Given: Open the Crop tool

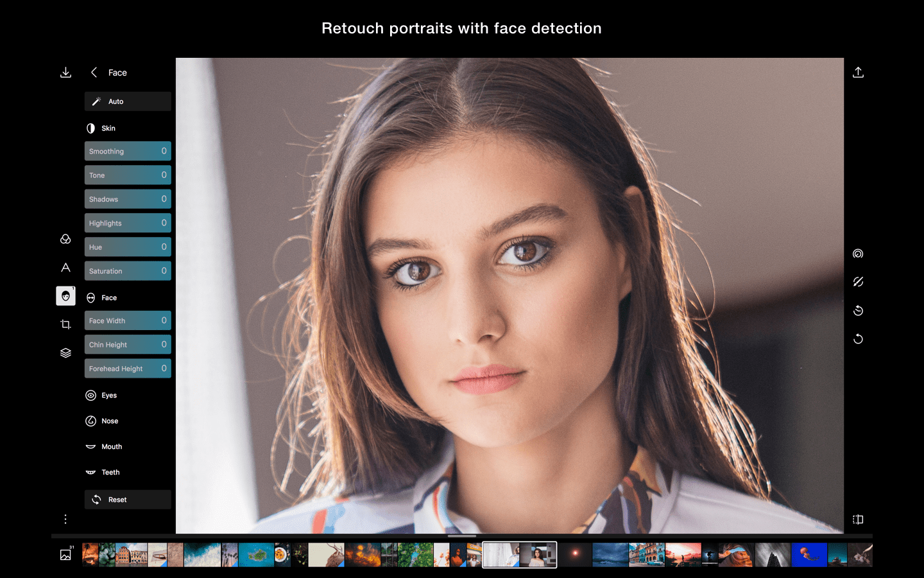Looking at the screenshot, I should [x=65, y=324].
